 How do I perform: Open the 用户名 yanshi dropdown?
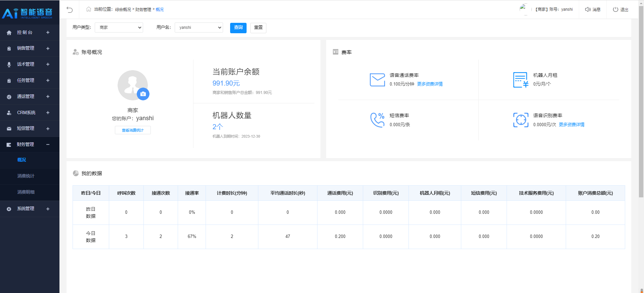[x=199, y=28]
